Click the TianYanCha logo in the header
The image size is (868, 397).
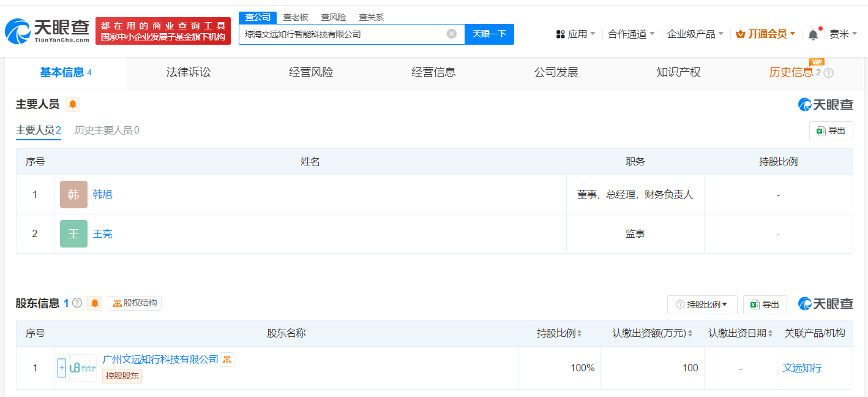coord(47,31)
